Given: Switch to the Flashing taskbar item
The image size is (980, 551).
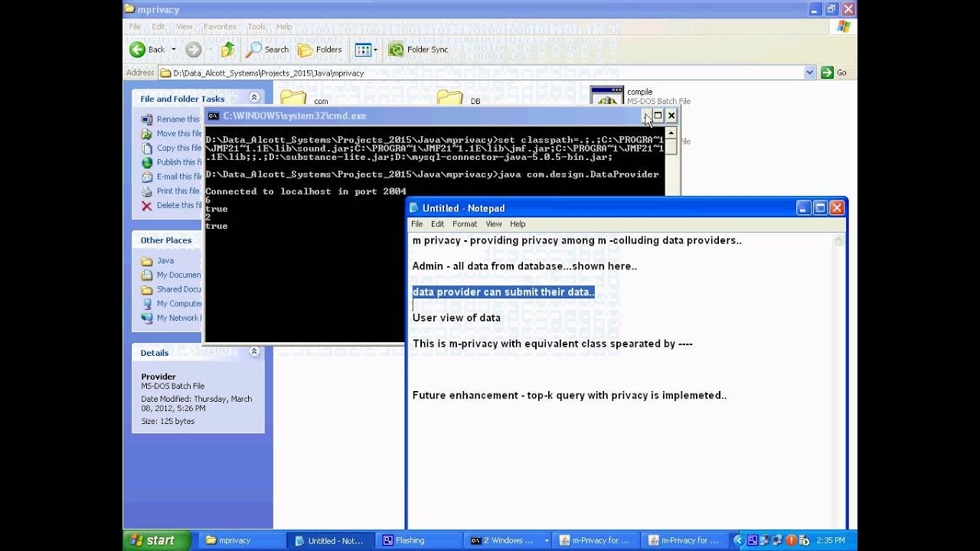Looking at the screenshot, I should pyautogui.click(x=420, y=540).
